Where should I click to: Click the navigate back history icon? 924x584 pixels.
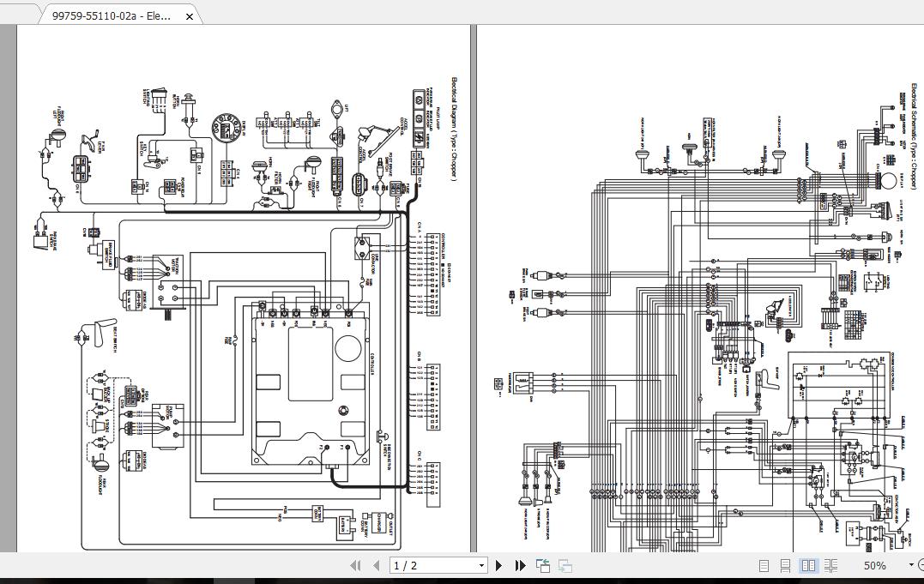542,565
